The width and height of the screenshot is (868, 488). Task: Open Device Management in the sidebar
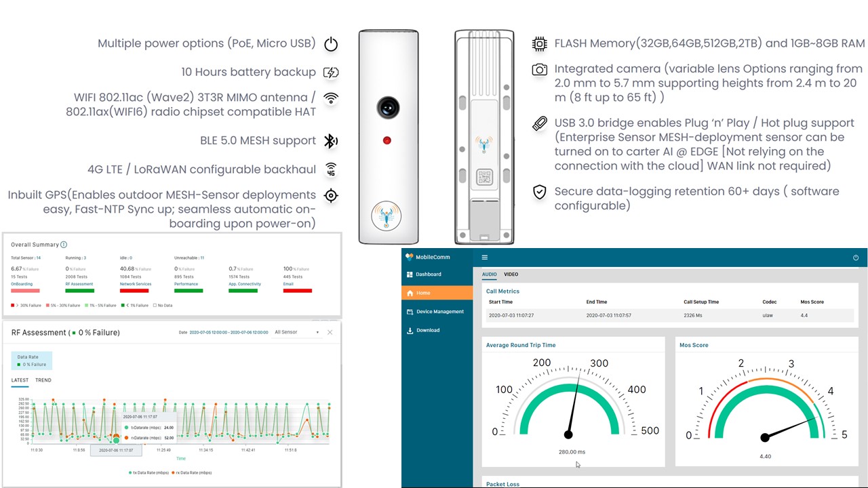[439, 312]
